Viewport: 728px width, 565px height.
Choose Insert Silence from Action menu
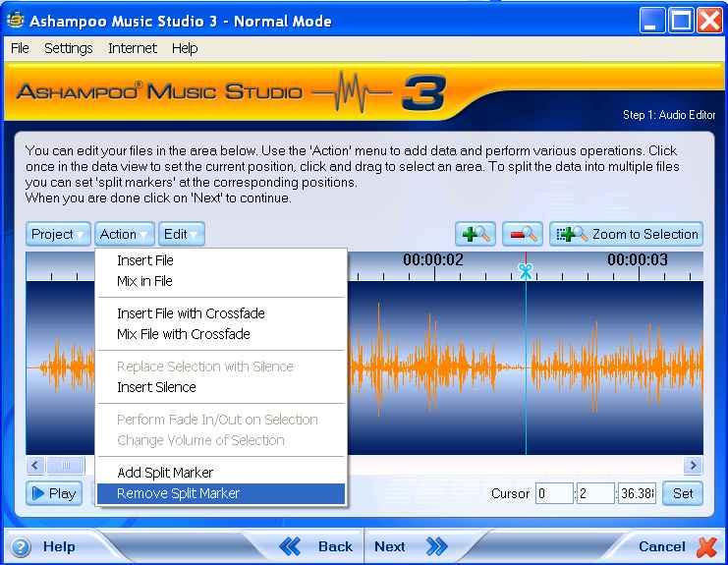(x=156, y=387)
